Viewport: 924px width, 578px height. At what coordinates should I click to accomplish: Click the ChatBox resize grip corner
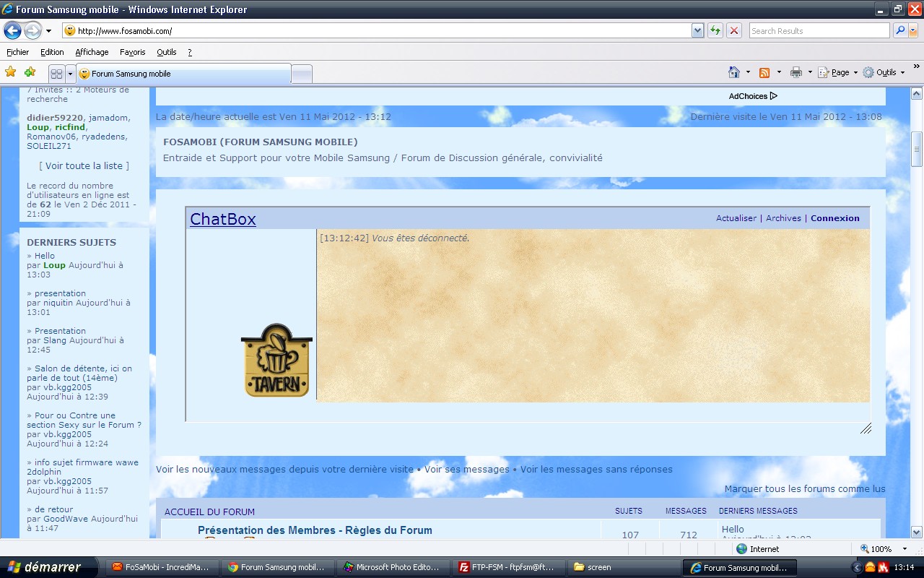point(866,428)
